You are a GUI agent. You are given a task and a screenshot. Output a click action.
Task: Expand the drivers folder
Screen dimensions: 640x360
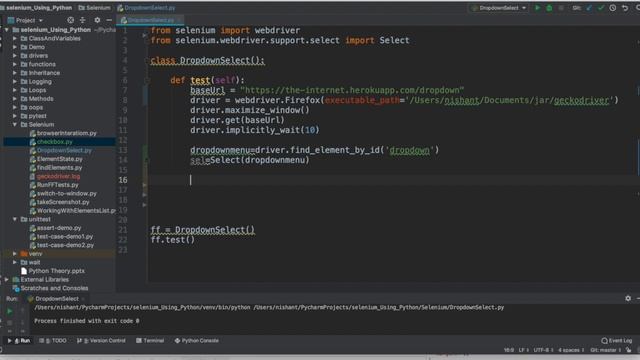(x=15, y=56)
